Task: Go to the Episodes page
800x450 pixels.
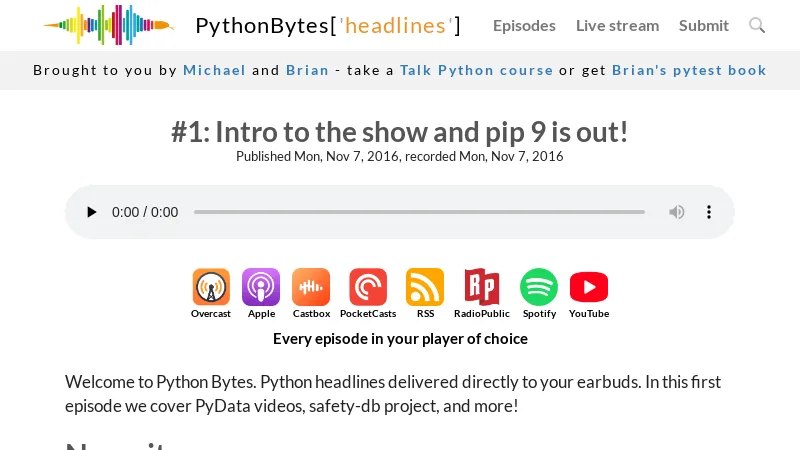Action: pos(524,25)
